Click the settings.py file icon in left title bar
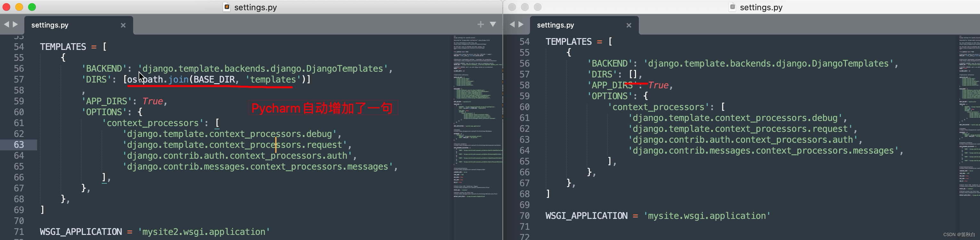980x240 pixels. [x=226, y=7]
